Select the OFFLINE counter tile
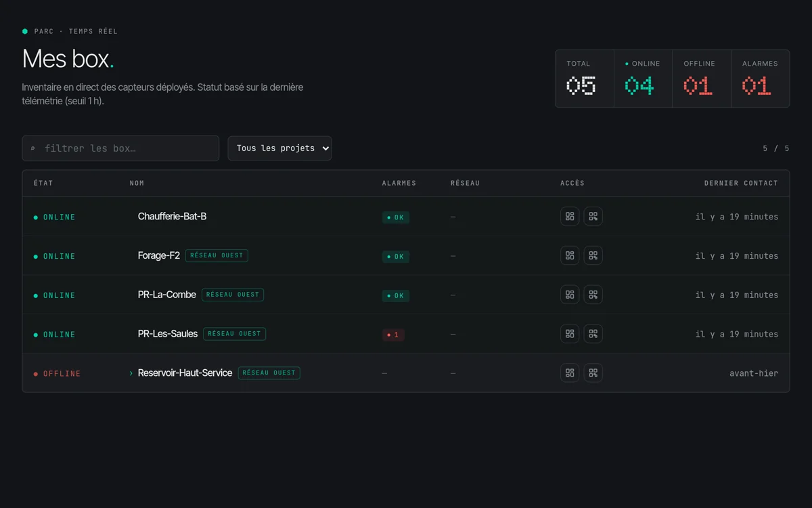 point(702,79)
